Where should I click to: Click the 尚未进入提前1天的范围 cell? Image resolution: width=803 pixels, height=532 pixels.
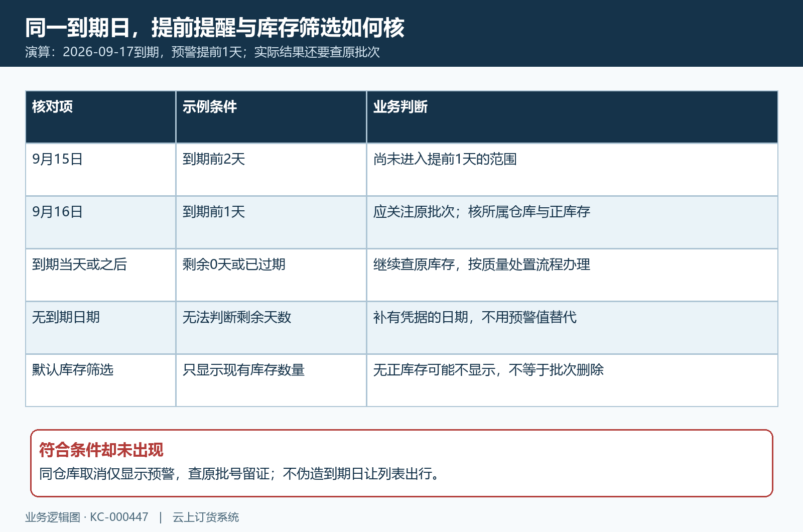[x=572, y=170]
